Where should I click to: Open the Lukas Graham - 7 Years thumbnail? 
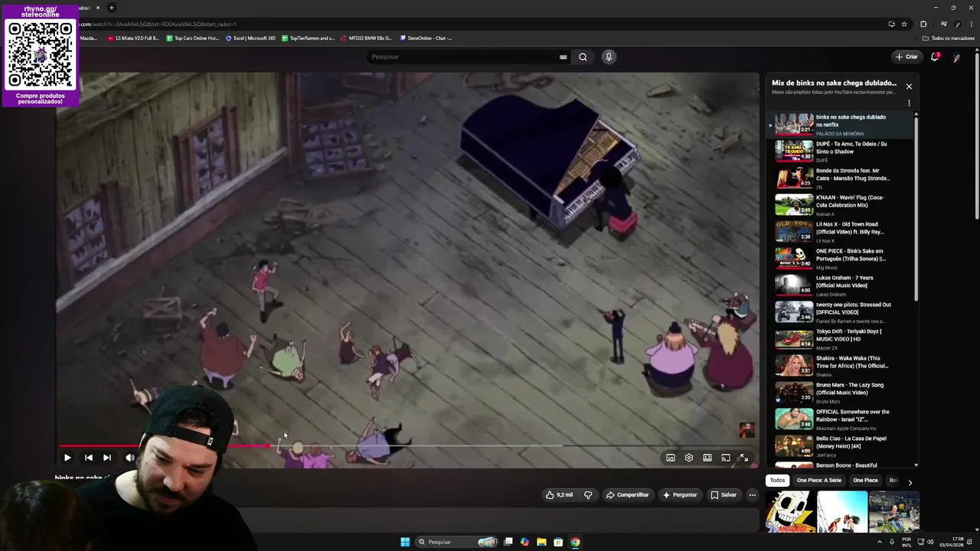click(794, 285)
